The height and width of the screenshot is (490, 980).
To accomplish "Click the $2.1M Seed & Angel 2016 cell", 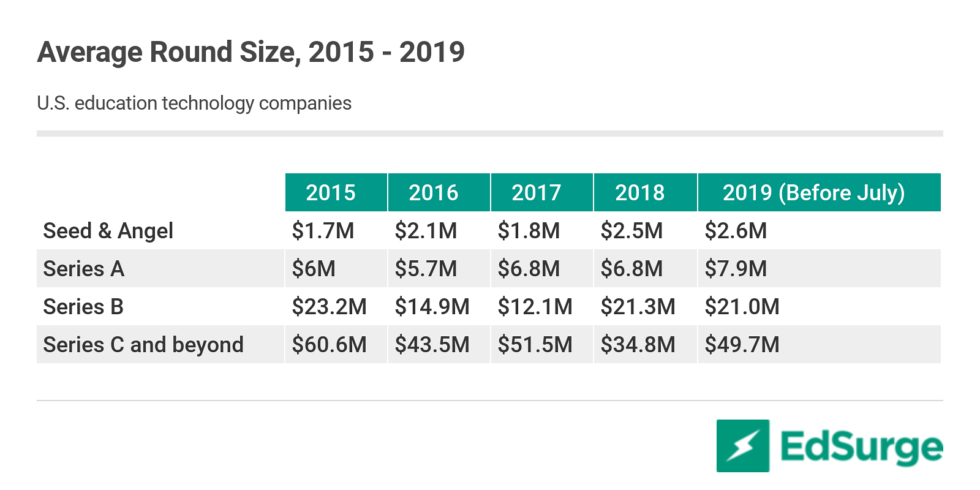I will click(439, 230).
